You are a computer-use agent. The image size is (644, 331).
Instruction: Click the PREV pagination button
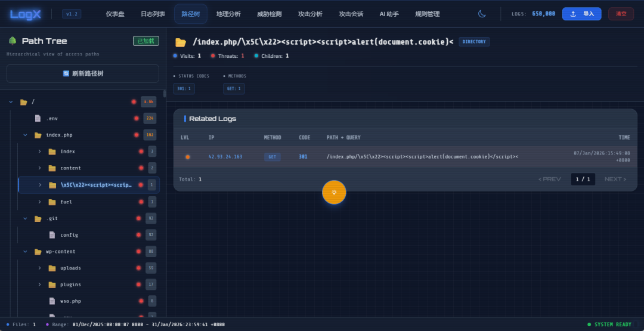tap(550, 179)
